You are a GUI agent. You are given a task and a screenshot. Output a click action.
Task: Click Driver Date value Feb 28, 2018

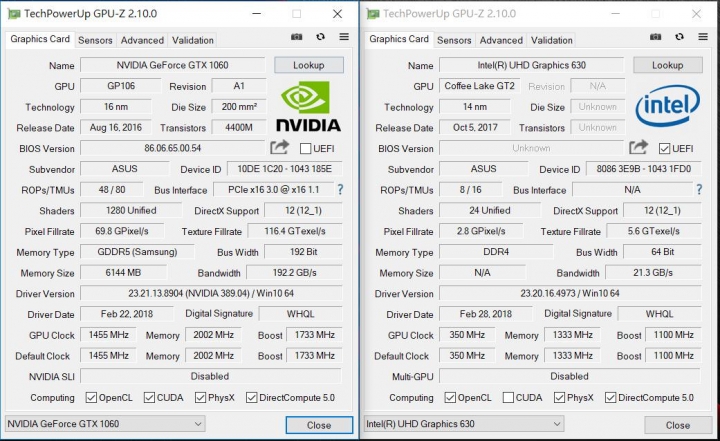pos(486,314)
